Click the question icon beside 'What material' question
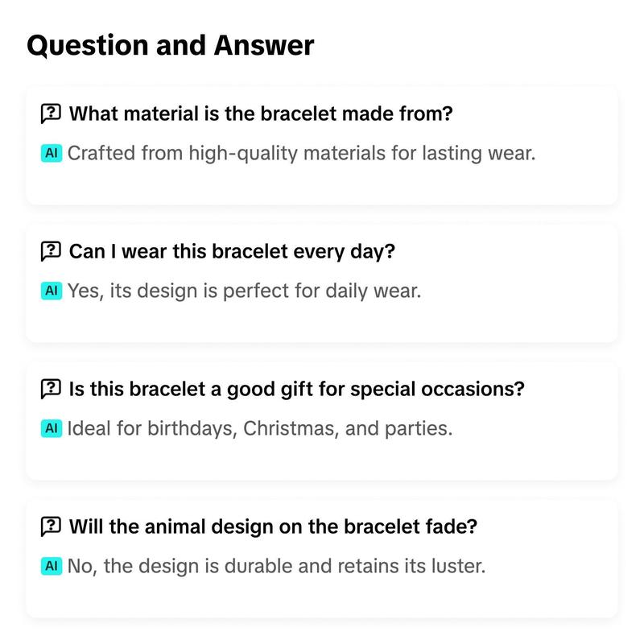Viewport: 644px width, 644px height. (51, 114)
